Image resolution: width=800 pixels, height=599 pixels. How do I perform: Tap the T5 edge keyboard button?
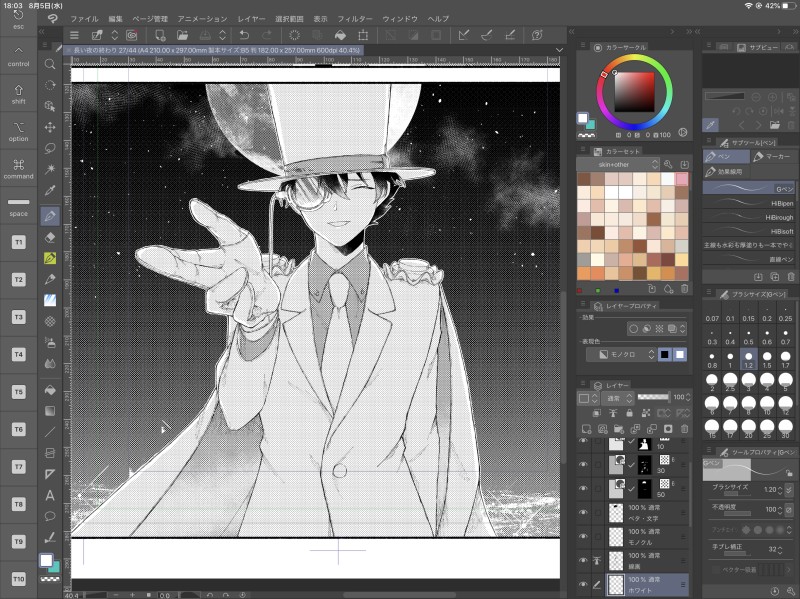point(18,392)
